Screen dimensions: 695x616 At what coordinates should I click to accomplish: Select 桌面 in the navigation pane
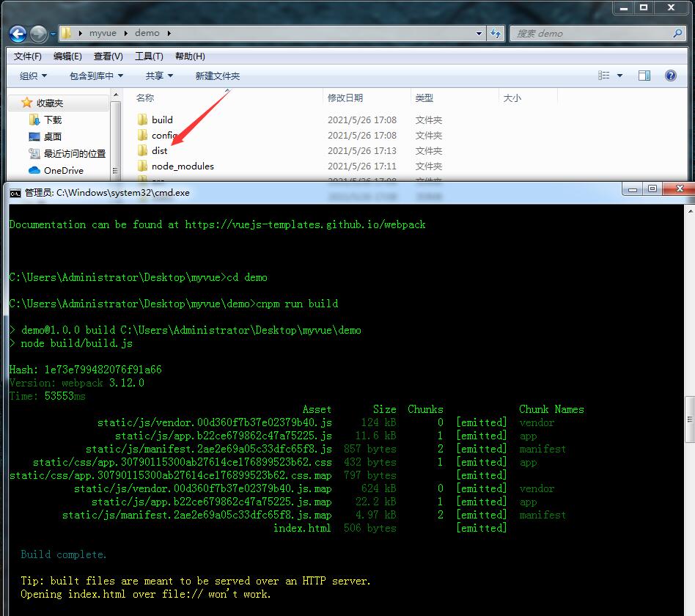(53, 136)
